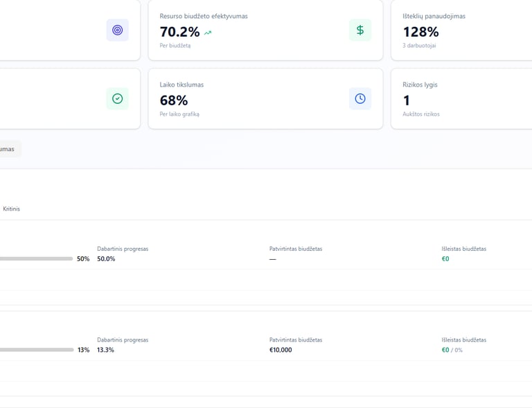532x408 pixels.
Task: Click the 13.3% current progress value
Action: 105,350
